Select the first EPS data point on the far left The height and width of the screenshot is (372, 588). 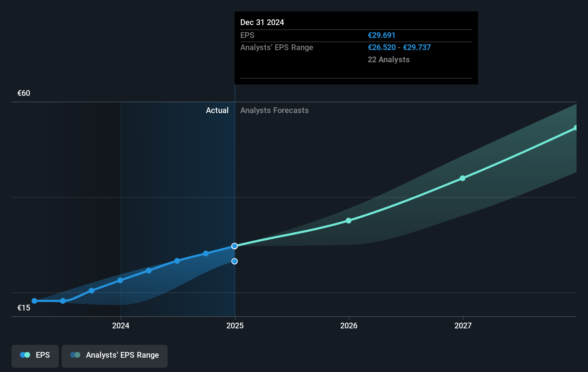(34, 301)
